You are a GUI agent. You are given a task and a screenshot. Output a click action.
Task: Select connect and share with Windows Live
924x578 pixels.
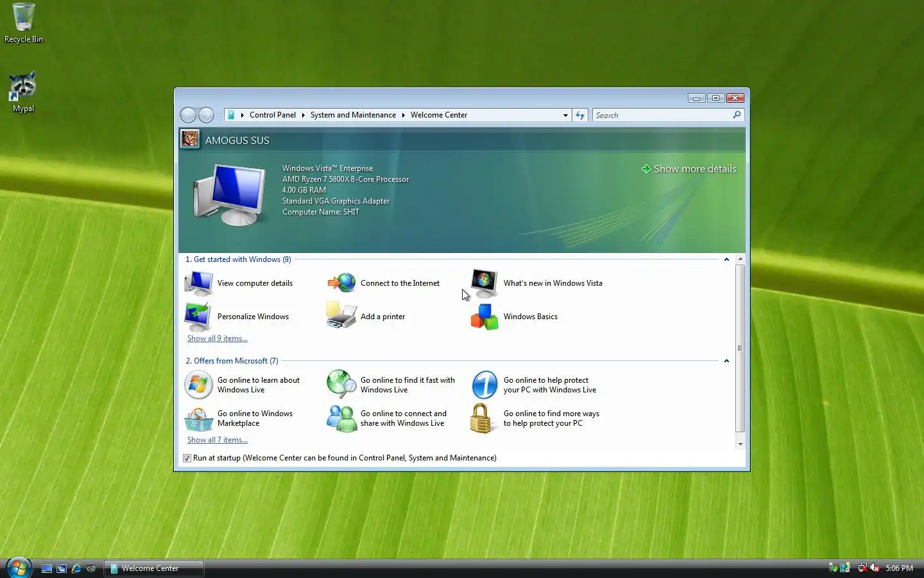pyautogui.click(x=387, y=419)
